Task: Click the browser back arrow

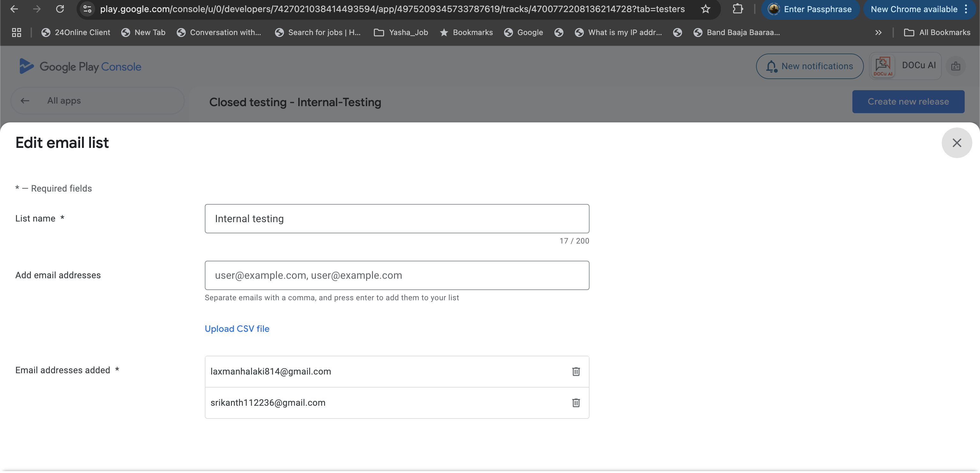Action: [14, 9]
